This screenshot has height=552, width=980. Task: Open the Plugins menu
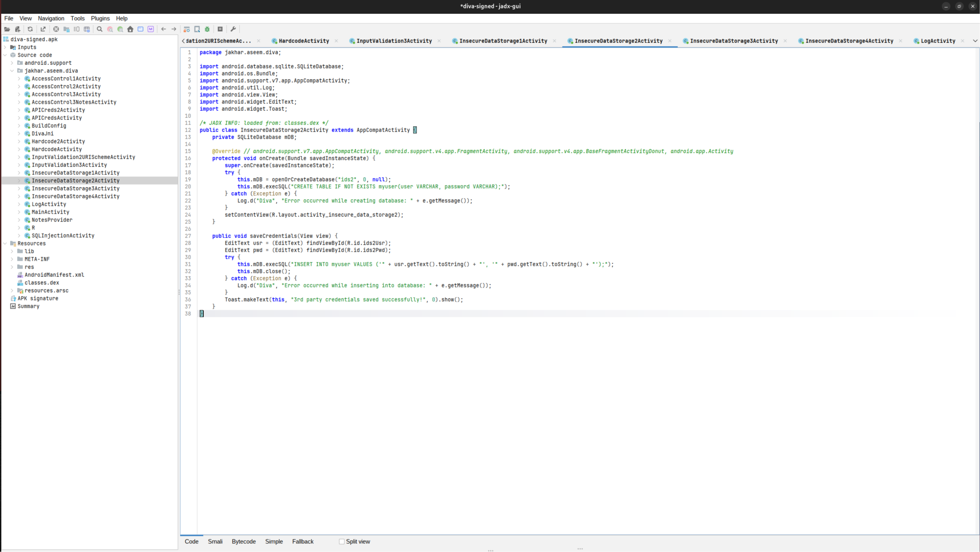pos(100,18)
